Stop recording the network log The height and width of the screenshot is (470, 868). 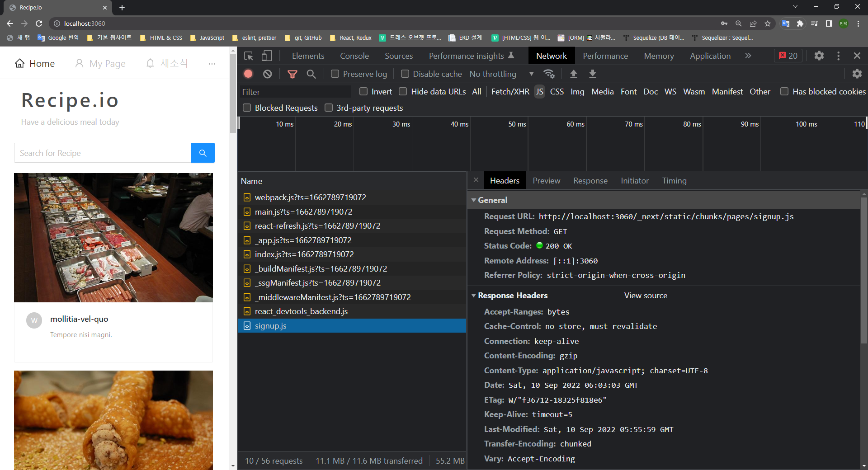[x=248, y=74]
